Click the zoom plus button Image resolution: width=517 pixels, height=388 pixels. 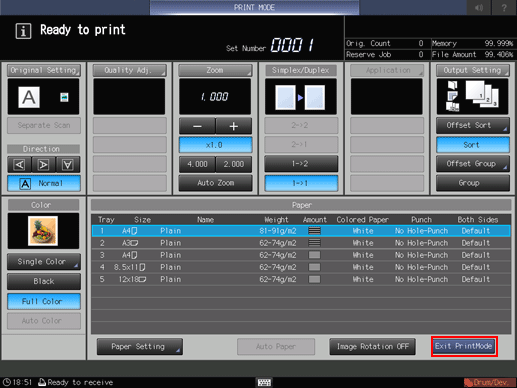coord(234,126)
